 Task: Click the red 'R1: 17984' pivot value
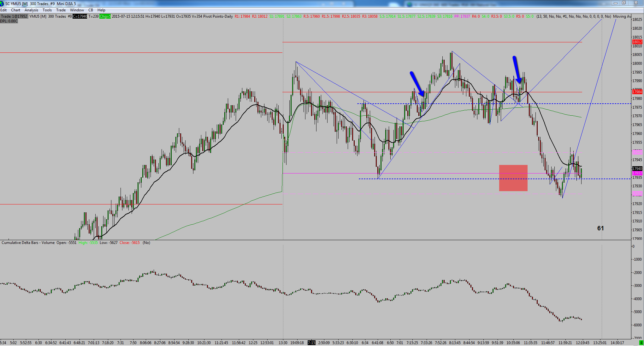click(x=242, y=16)
